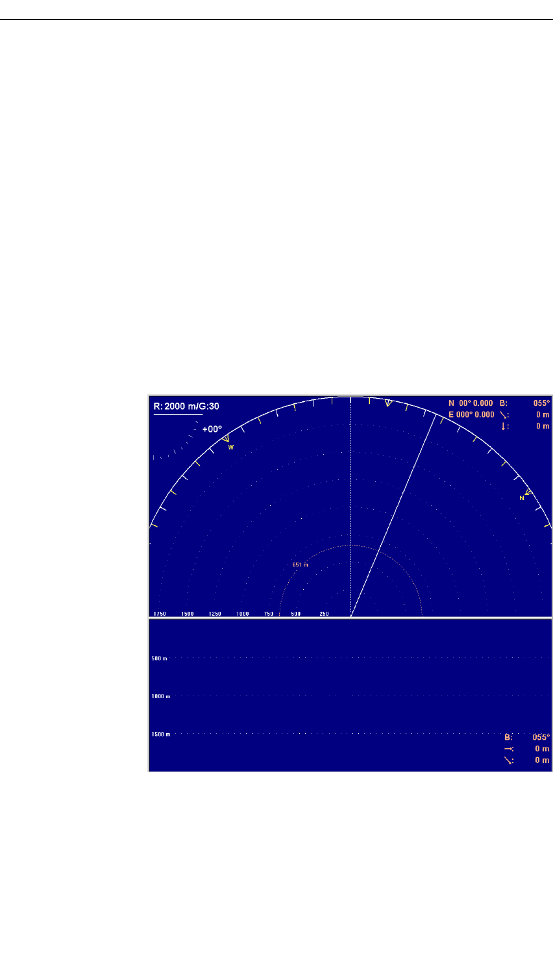The height and width of the screenshot is (980, 553).
Task: Click the yellow heading triangle at top of arc
Action: point(387,403)
